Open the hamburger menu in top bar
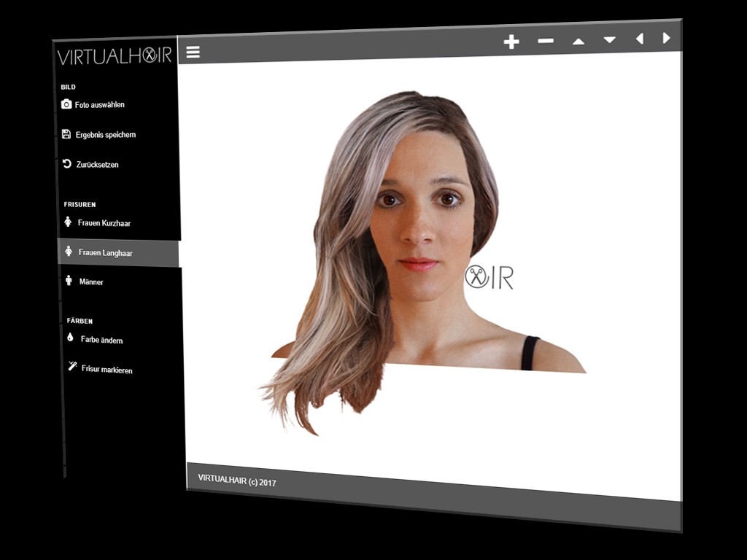The width and height of the screenshot is (747, 560). click(193, 52)
